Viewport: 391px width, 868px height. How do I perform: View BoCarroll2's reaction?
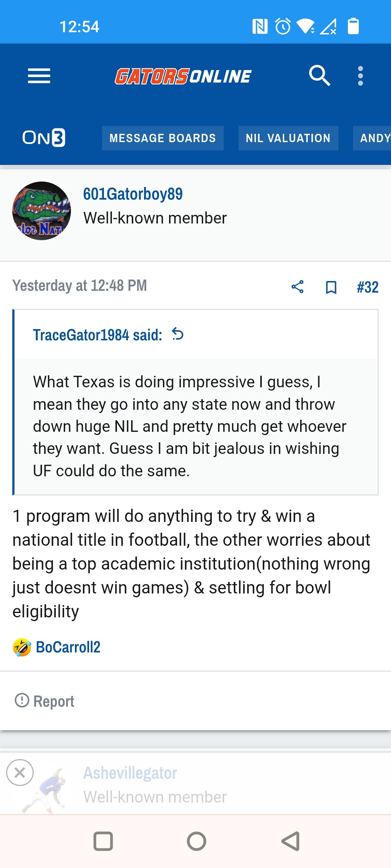(68, 647)
